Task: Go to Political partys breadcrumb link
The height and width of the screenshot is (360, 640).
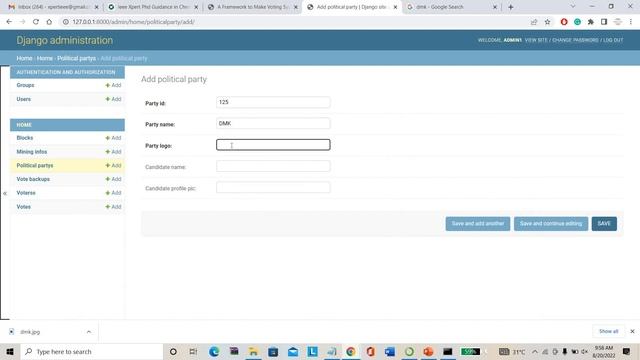Action: click(76, 58)
